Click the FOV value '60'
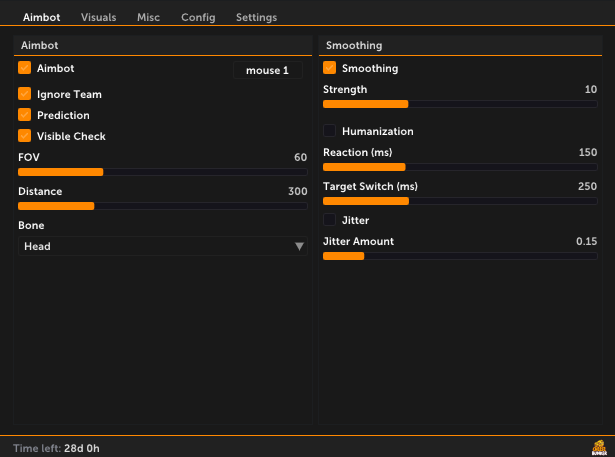Image resolution: width=615 pixels, height=457 pixels. (300, 157)
